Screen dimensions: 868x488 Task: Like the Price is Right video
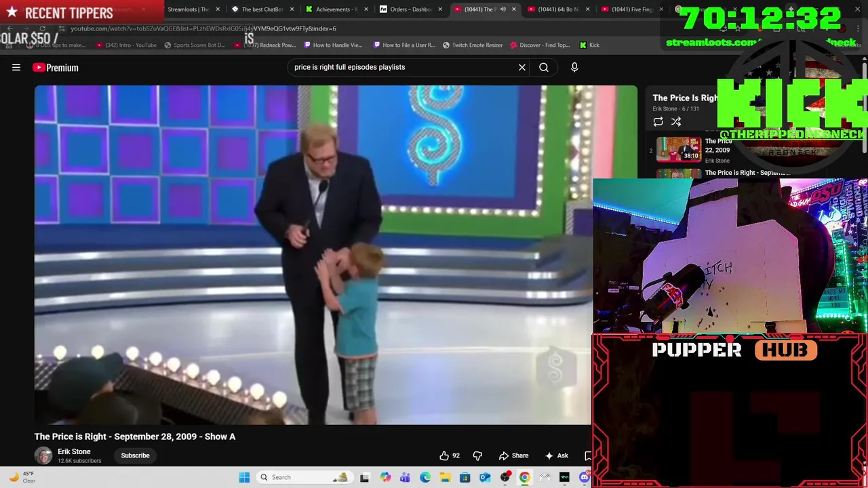pos(449,455)
